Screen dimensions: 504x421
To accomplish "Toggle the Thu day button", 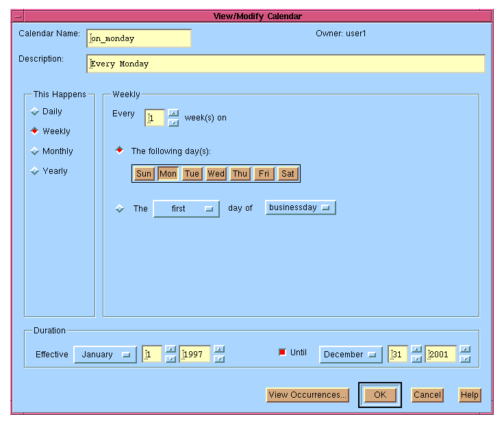I will [x=240, y=174].
